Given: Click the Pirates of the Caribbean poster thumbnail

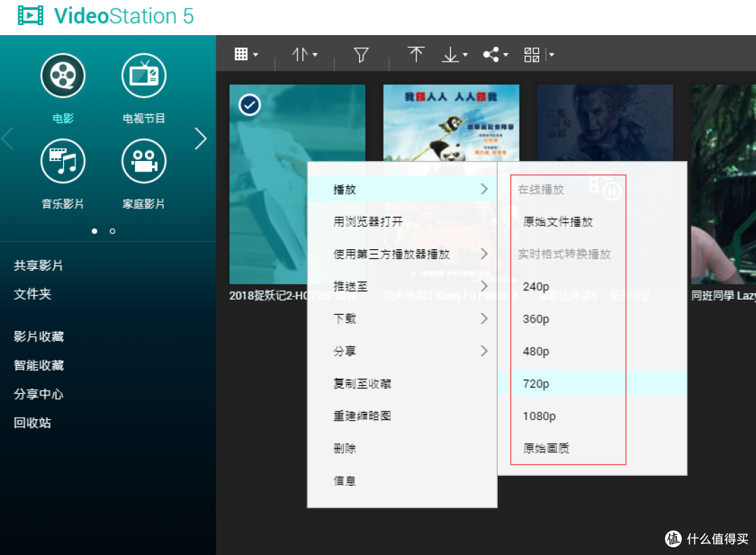Looking at the screenshot, I should pos(605,123).
